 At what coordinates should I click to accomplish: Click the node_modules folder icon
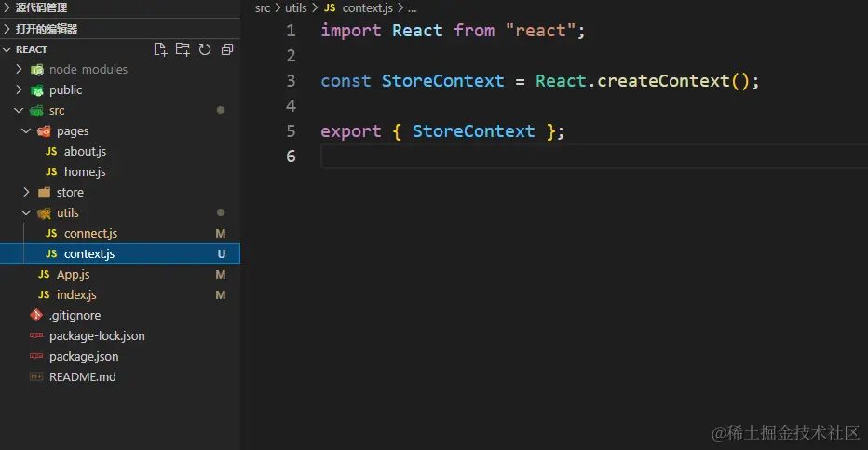coord(37,70)
